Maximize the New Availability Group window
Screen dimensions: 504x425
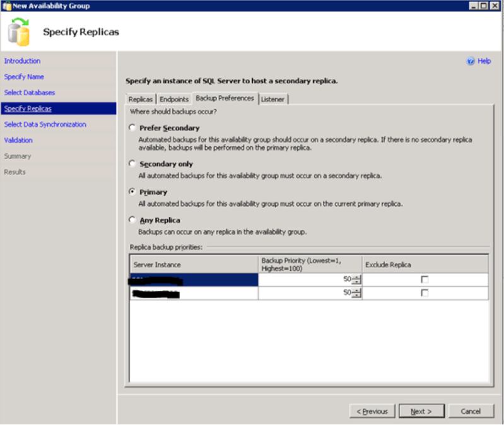point(484,6)
